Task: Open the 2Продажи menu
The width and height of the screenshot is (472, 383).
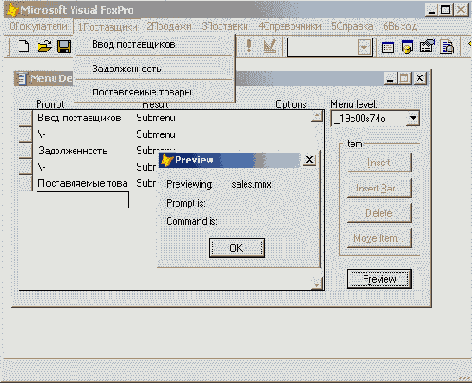Action: [169, 26]
